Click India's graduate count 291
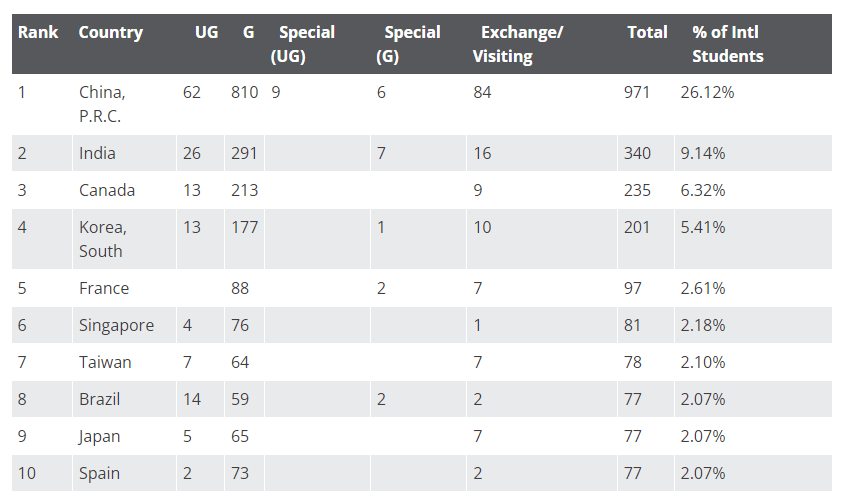 (x=244, y=153)
